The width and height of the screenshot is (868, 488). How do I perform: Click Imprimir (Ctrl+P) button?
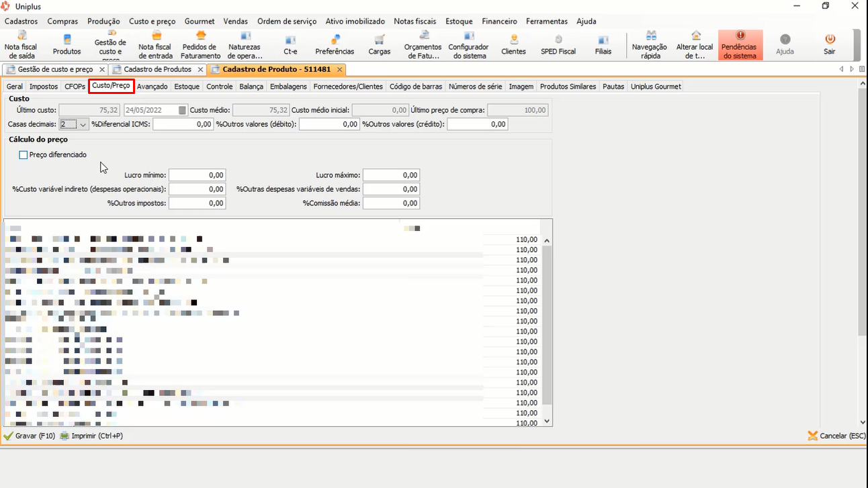coord(91,436)
